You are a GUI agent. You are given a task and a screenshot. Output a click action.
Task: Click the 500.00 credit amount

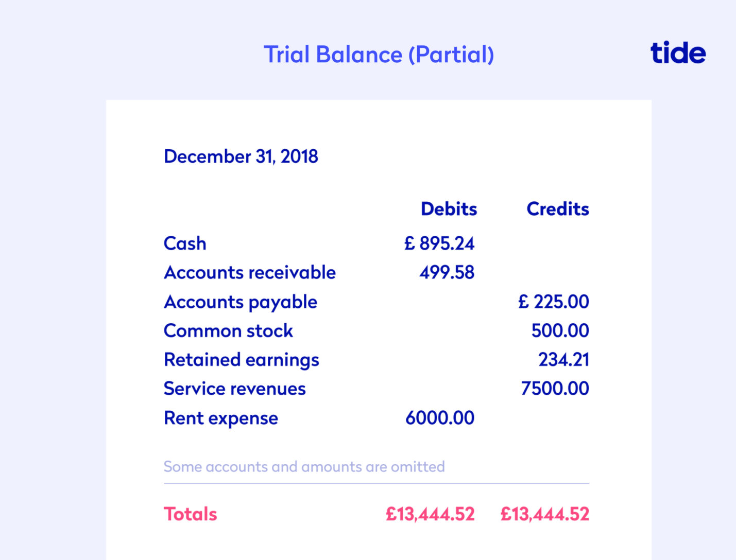tap(560, 331)
